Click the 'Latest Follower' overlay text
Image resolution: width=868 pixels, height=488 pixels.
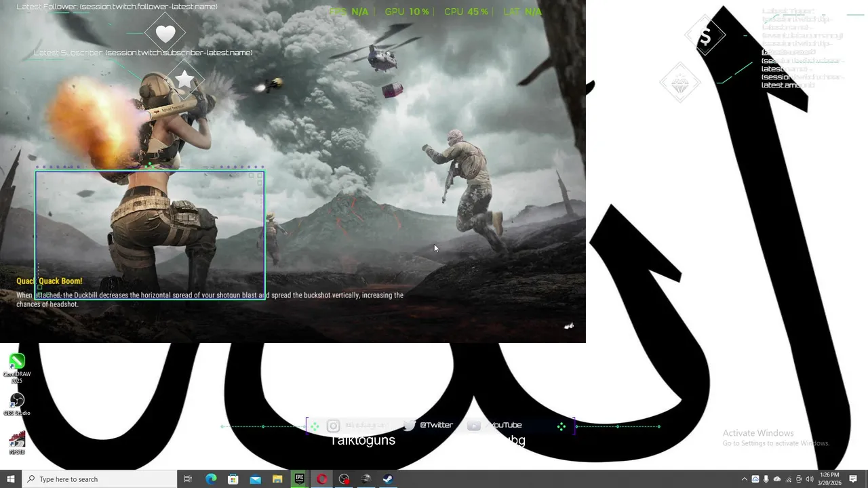[x=117, y=7]
